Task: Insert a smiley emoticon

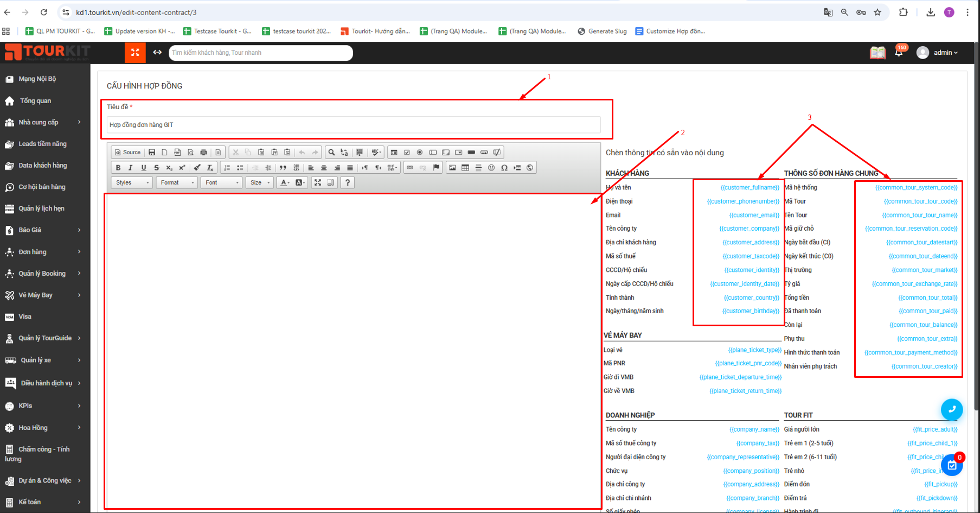Action: (x=491, y=168)
